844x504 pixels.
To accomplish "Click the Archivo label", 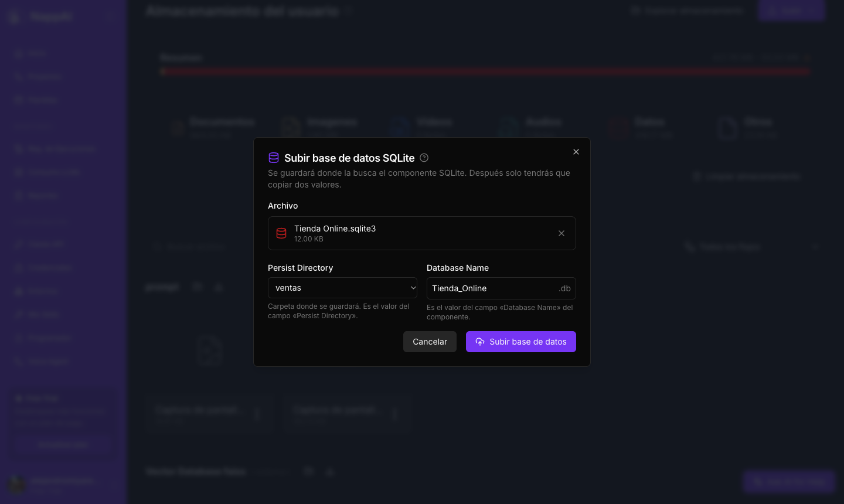I will 283,206.
